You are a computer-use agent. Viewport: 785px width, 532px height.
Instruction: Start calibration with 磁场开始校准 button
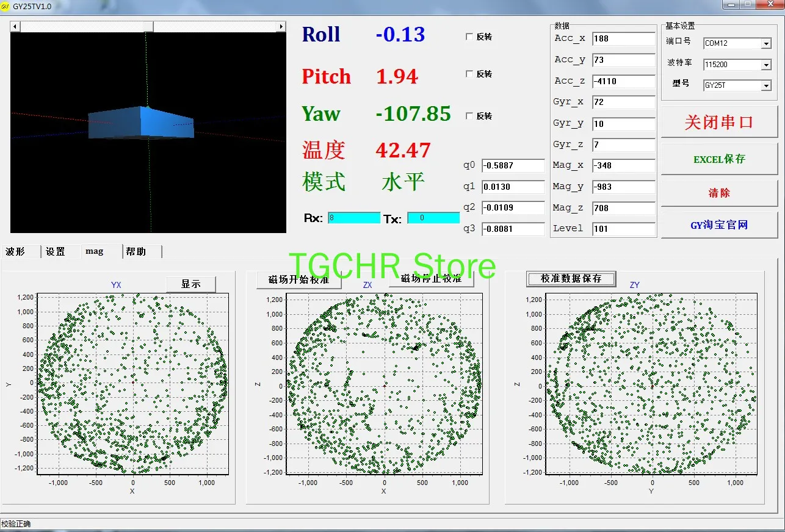[x=298, y=279]
